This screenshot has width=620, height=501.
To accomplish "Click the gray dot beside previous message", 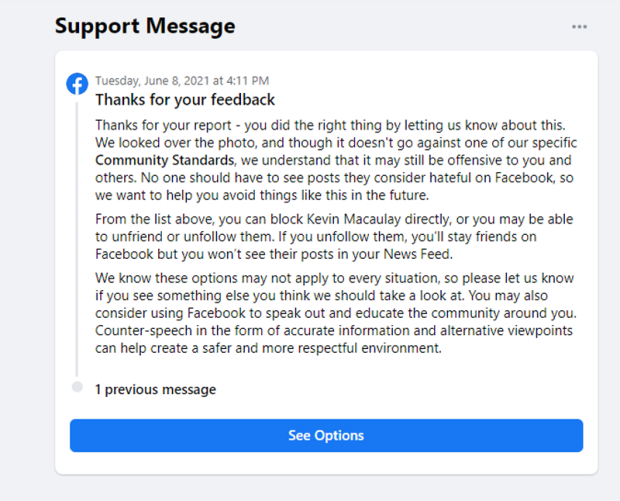I will click(77, 388).
